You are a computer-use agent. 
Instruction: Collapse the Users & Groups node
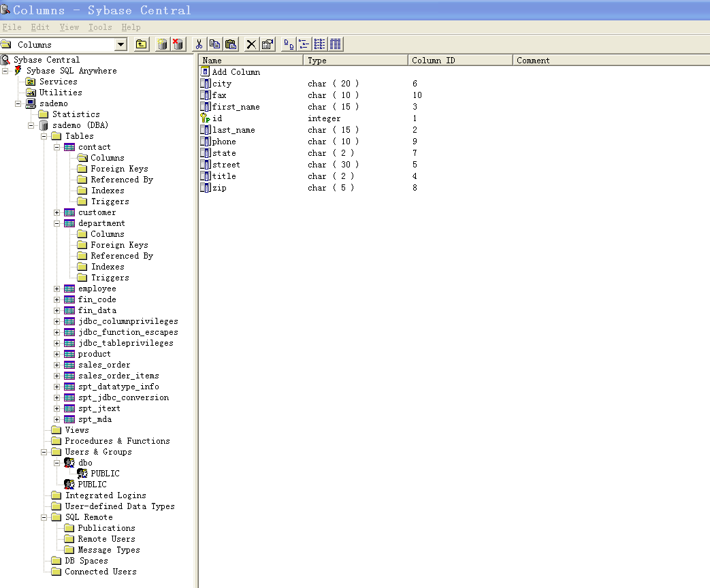tap(44, 452)
